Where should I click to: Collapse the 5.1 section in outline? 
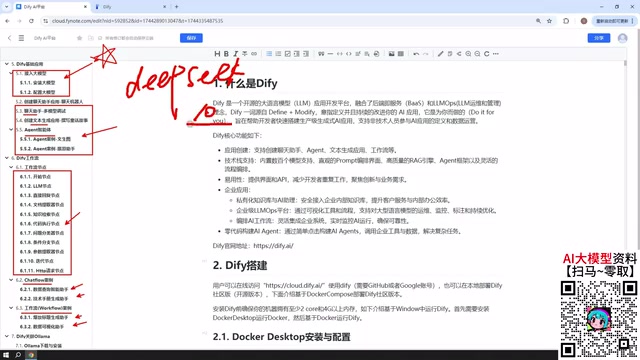[11, 73]
